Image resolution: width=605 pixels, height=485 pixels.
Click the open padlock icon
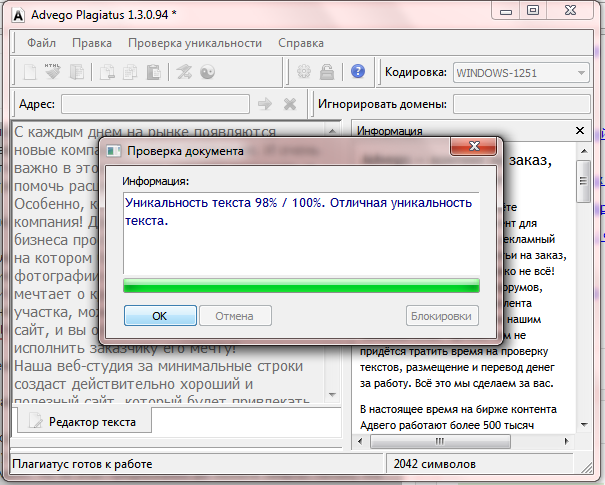[327, 72]
